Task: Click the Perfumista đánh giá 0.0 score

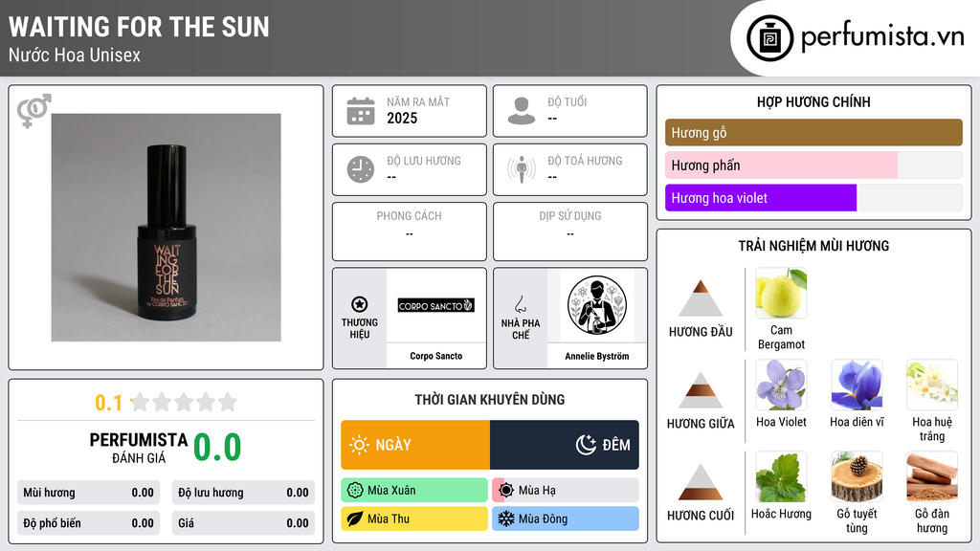Action: point(217,448)
